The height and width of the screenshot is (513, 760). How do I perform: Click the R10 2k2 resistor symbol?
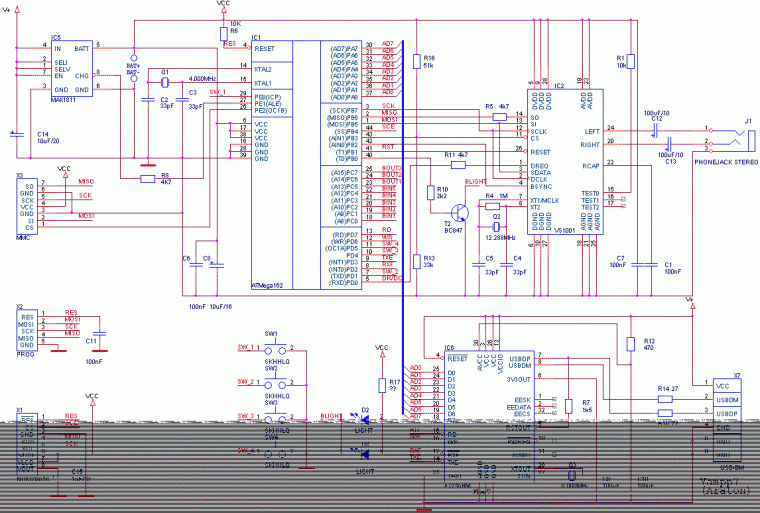(430, 193)
